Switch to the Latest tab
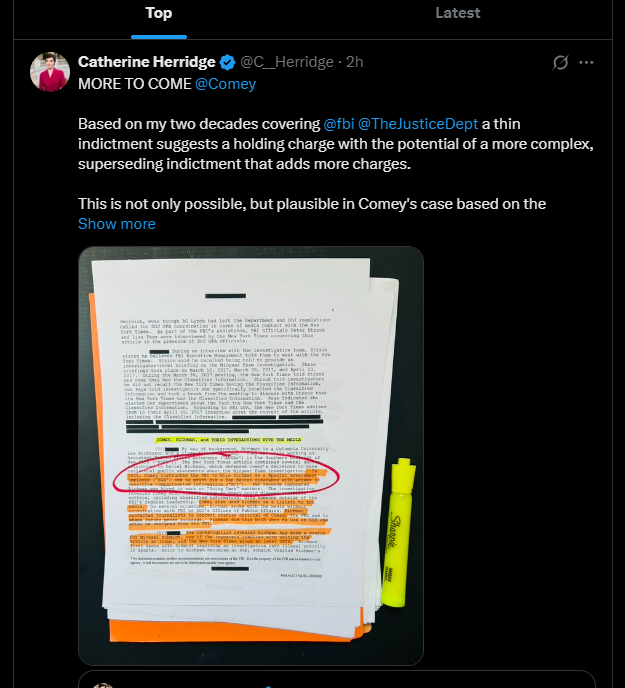The image size is (625, 688). 458,13
